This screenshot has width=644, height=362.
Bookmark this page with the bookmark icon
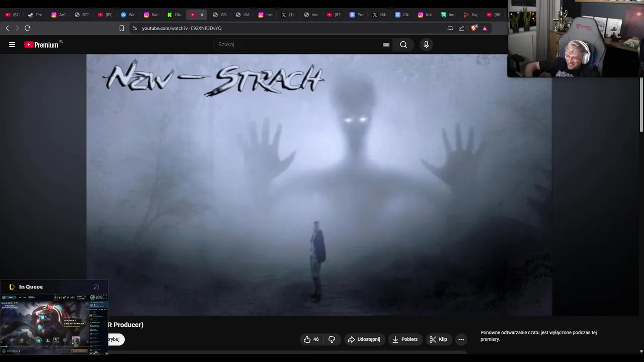tap(122, 28)
